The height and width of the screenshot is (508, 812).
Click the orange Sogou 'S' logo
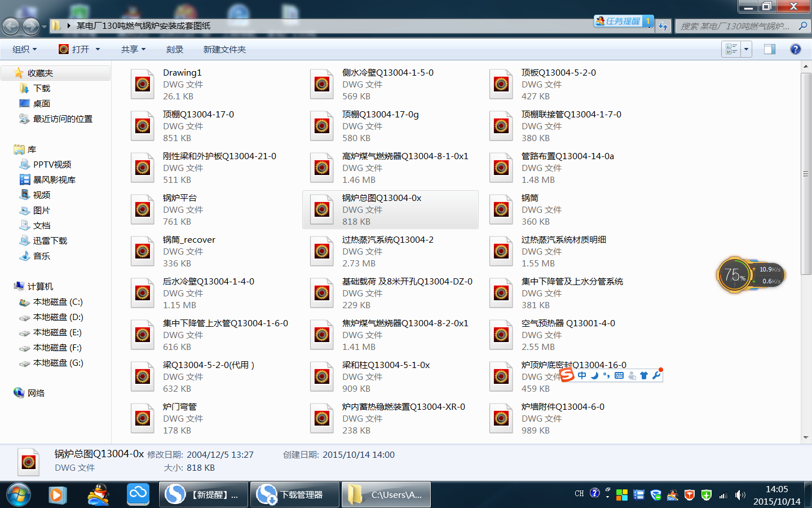[x=567, y=375]
